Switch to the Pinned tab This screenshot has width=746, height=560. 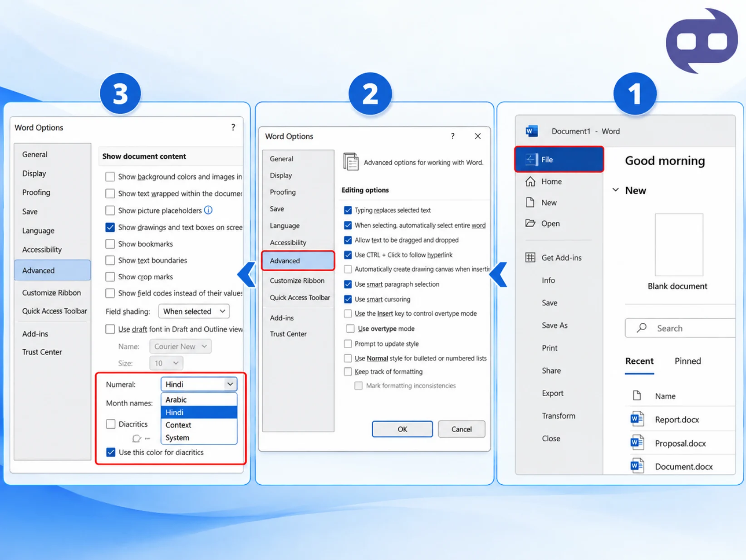click(687, 361)
